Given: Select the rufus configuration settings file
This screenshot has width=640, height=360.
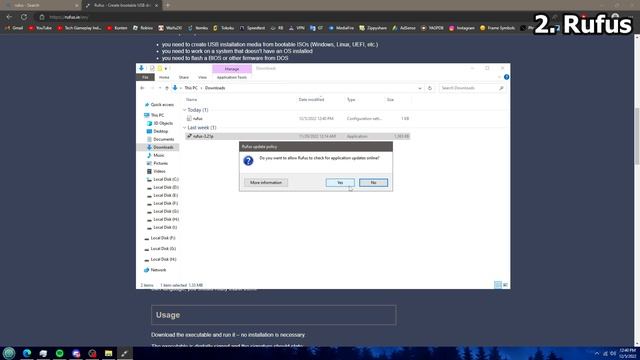Looking at the screenshot, I should (x=297, y=118).
